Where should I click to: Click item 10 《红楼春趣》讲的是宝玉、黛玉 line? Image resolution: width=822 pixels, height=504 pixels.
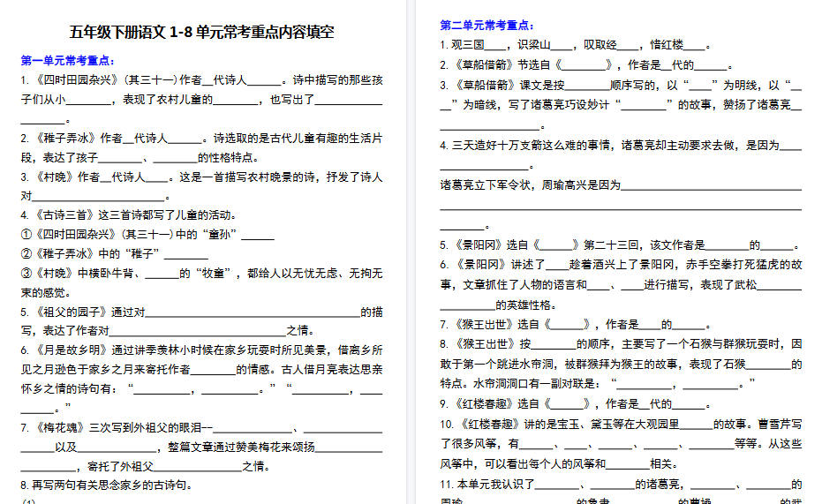622,425
